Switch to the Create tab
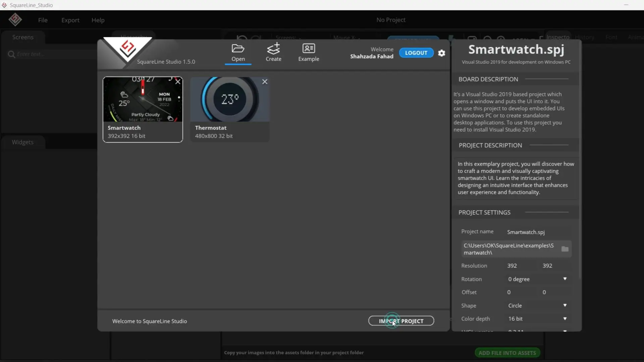644x362 pixels. (273, 52)
